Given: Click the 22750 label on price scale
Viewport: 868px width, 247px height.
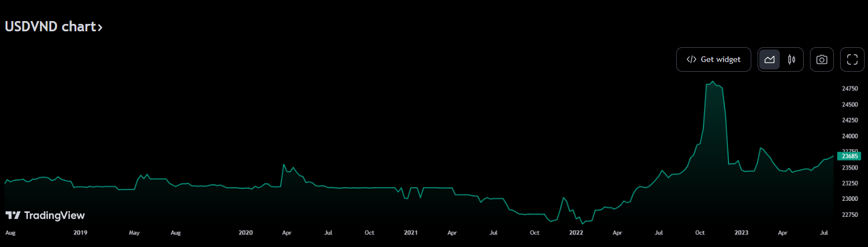Looking at the screenshot, I should 850,215.
